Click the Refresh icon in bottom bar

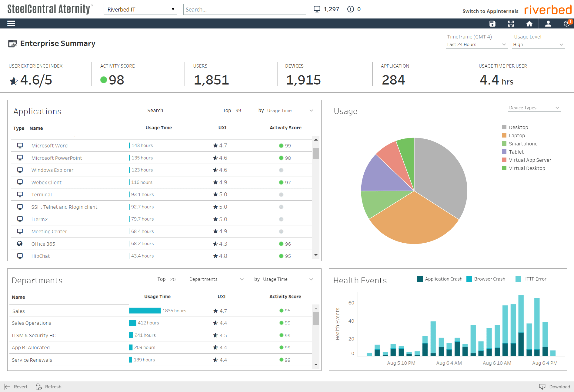(x=39, y=387)
